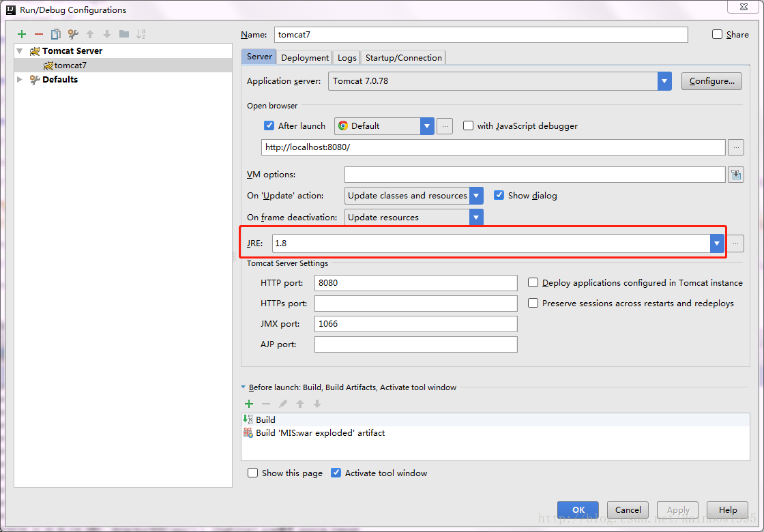Focus the VM options field
The height and width of the screenshot is (532, 764).
535,175
